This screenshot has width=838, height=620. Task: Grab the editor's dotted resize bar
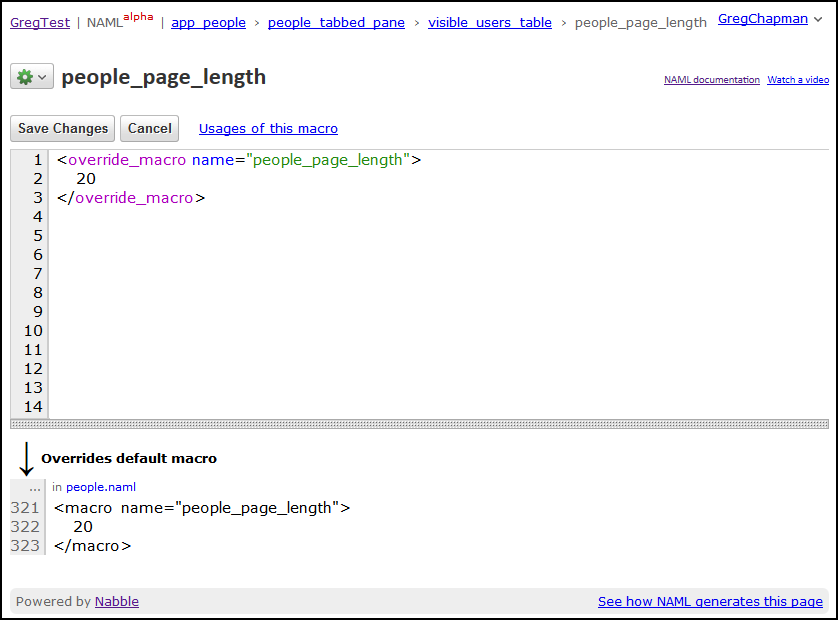pos(419,424)
